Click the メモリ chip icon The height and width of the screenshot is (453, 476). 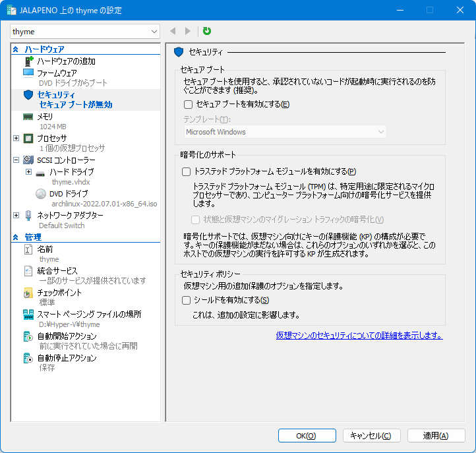pos(28,117)
